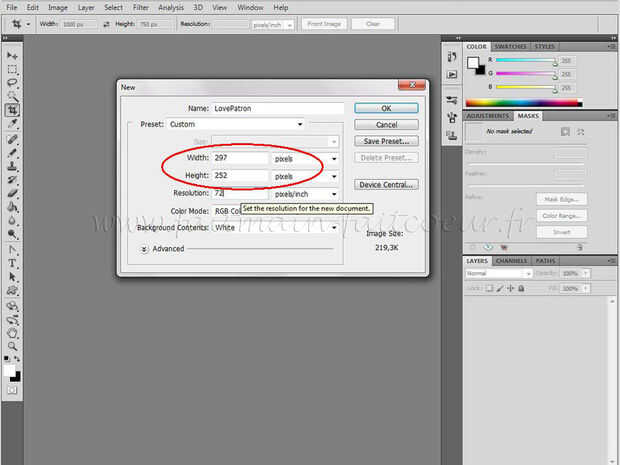Click the OK button in New dialog

pyautogui.click(x=386, y=108)
